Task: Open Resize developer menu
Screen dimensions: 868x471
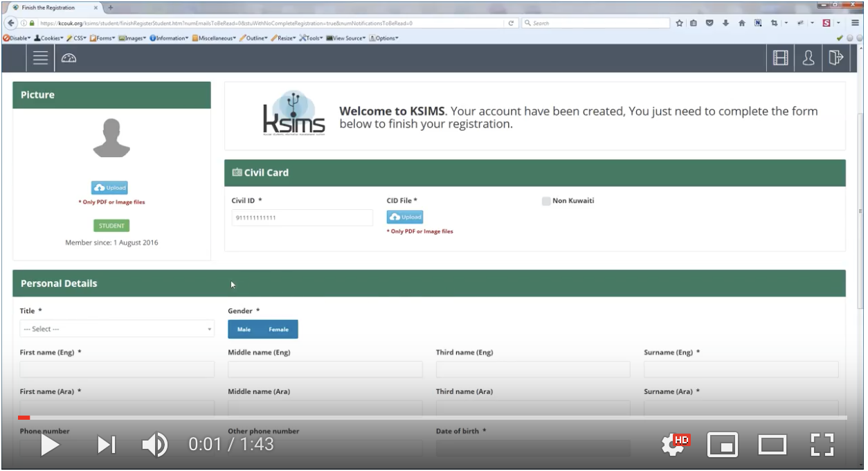Action: [x=284, y=38]
